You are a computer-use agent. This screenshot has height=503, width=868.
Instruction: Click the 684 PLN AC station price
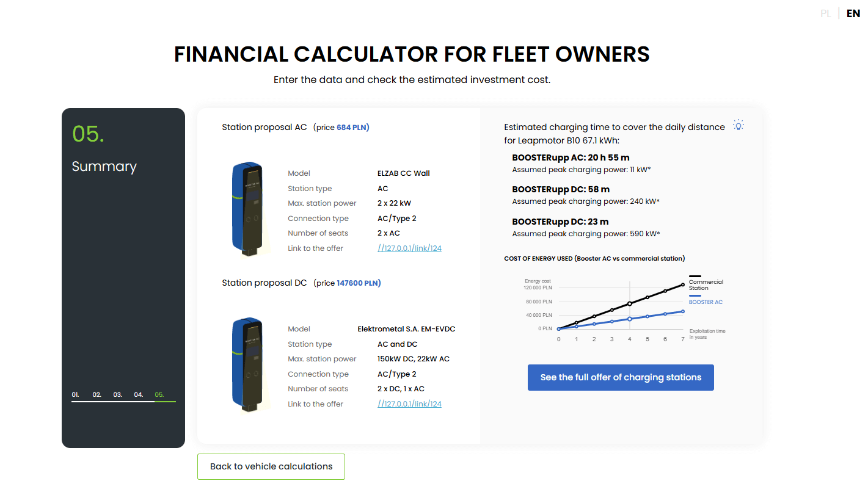click(x=352, y=128)
